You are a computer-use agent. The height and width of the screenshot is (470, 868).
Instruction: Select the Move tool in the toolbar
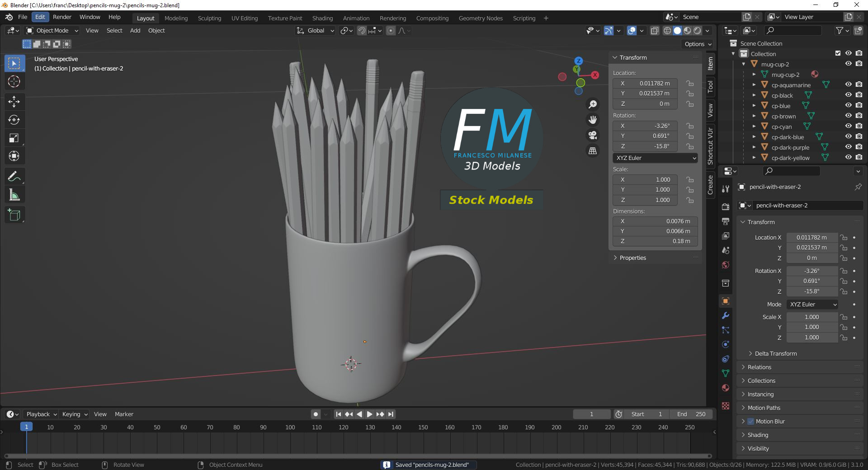coord(14,101)
